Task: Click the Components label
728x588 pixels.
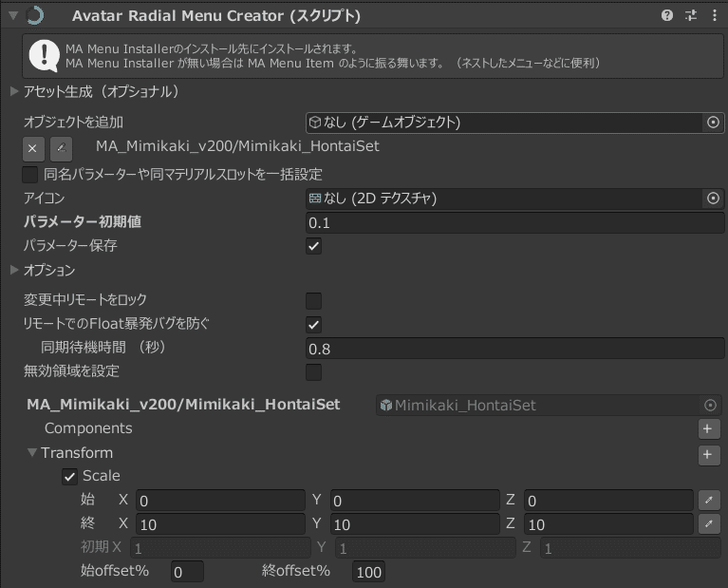Action: point(88,428)
